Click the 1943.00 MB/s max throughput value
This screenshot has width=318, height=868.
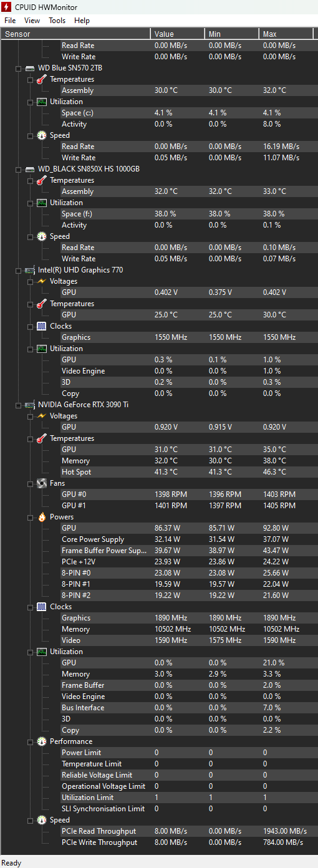pos(285,831)
